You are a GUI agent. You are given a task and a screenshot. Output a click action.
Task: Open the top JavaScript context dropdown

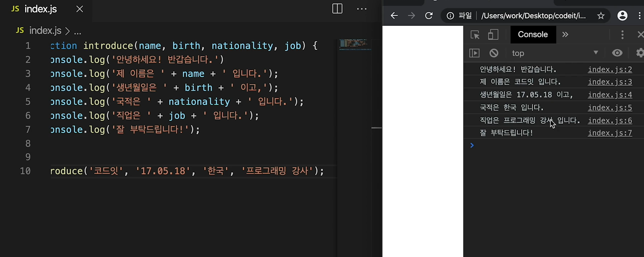click(555, 53)
